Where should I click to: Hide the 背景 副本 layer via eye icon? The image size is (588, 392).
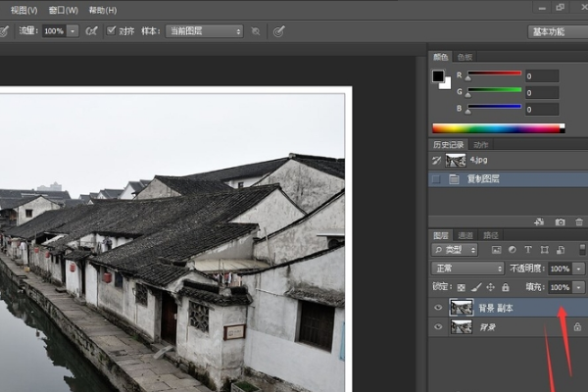pos(437,308)
